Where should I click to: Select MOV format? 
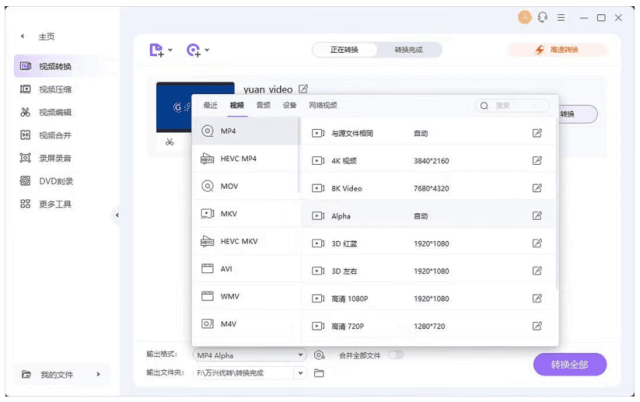(246, 186)
